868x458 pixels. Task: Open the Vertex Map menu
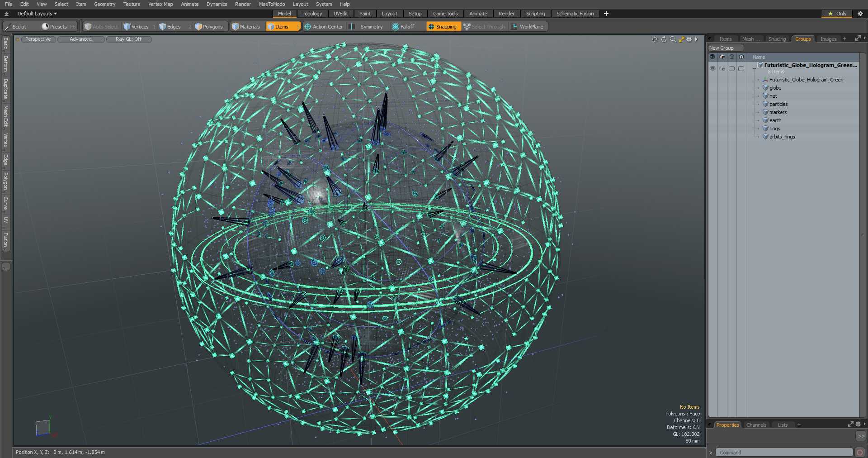coord(160,4)
